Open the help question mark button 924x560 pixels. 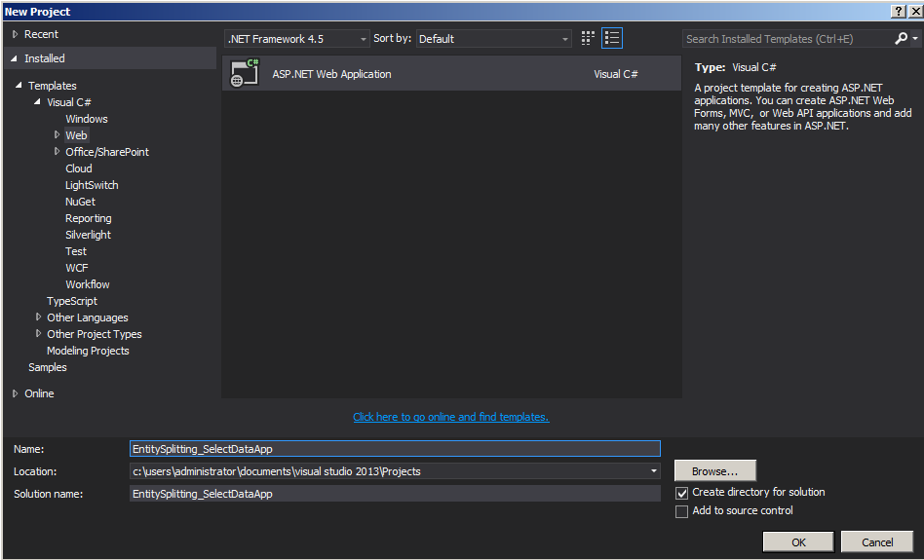(x=899, y=11)
